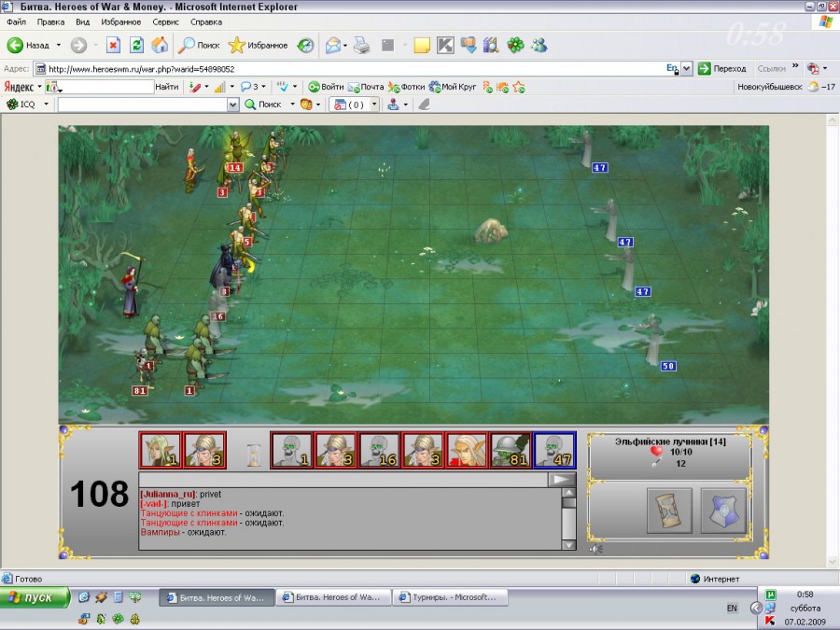
Task: Click the [Julianna_ru] name in chat
Action: point(168,494)
